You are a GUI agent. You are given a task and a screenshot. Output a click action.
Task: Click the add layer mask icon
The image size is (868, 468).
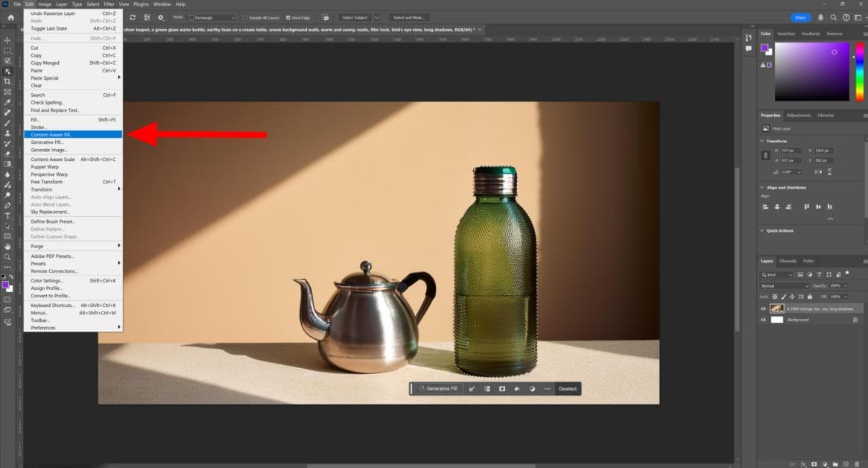pyautogui.click(x=814, y=464)
